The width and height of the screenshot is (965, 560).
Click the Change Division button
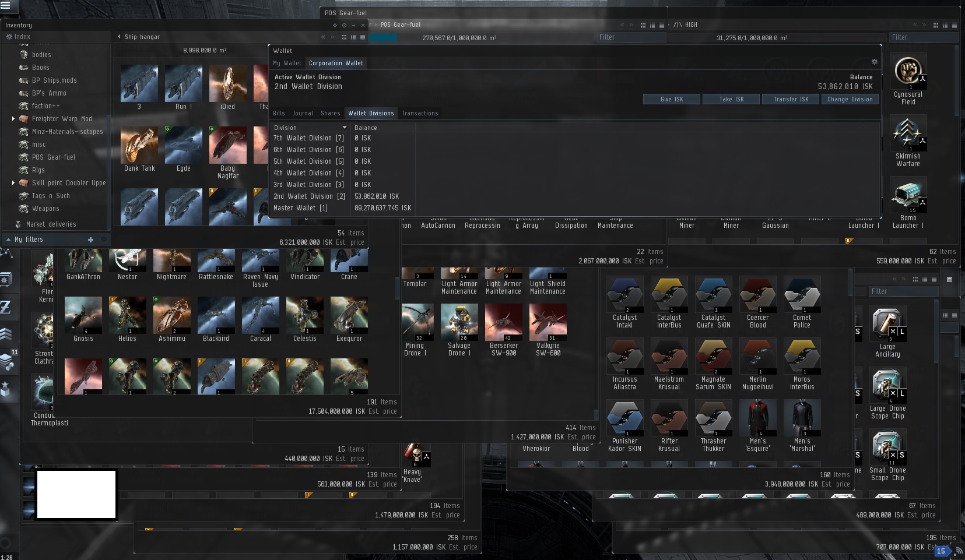(x=850, y=99)
